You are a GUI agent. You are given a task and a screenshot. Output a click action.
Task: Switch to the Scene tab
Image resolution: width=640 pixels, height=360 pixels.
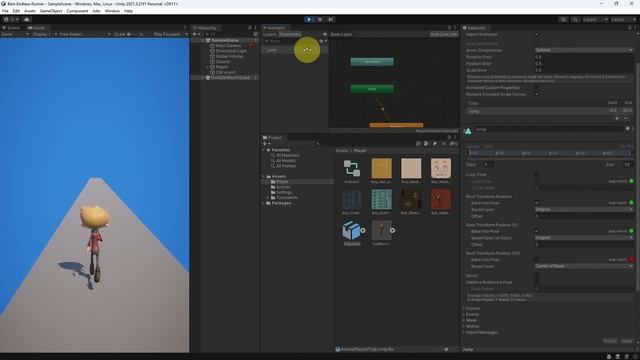(11, 28)
